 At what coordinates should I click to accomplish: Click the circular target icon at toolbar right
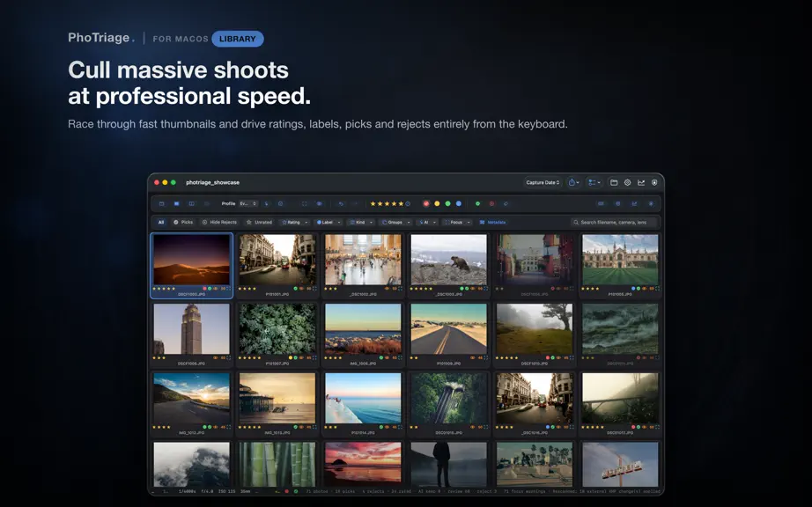(x=617, y=204)
